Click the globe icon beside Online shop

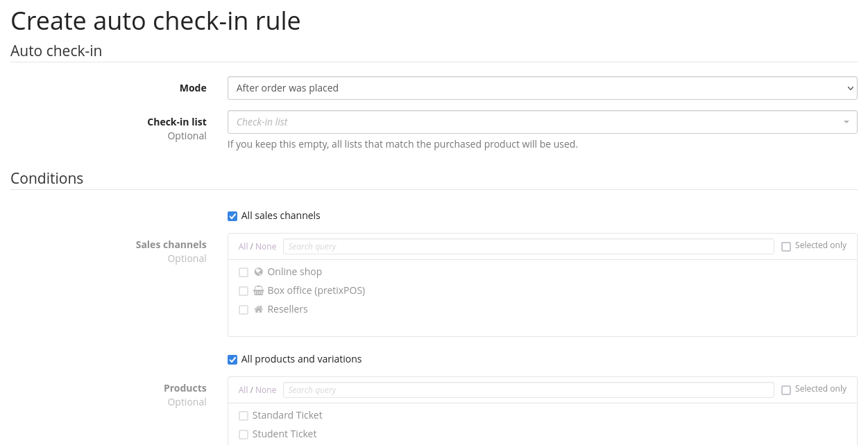[259, 272]
